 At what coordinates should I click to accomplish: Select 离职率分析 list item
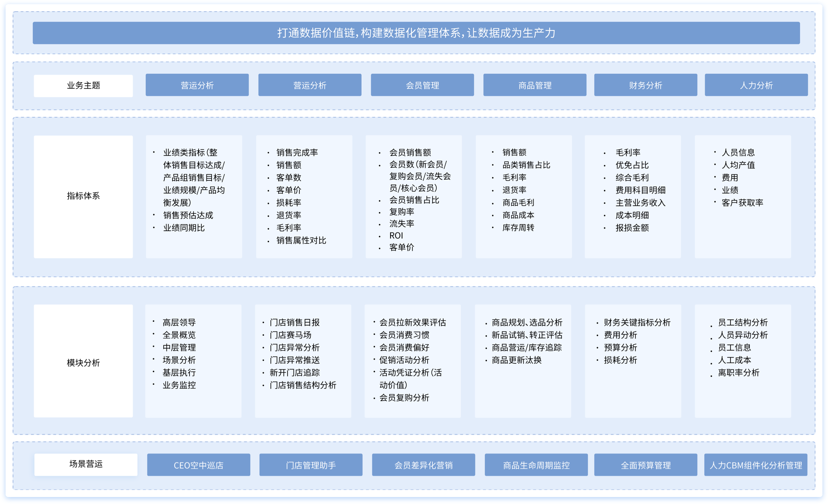(x=739, y=373)
